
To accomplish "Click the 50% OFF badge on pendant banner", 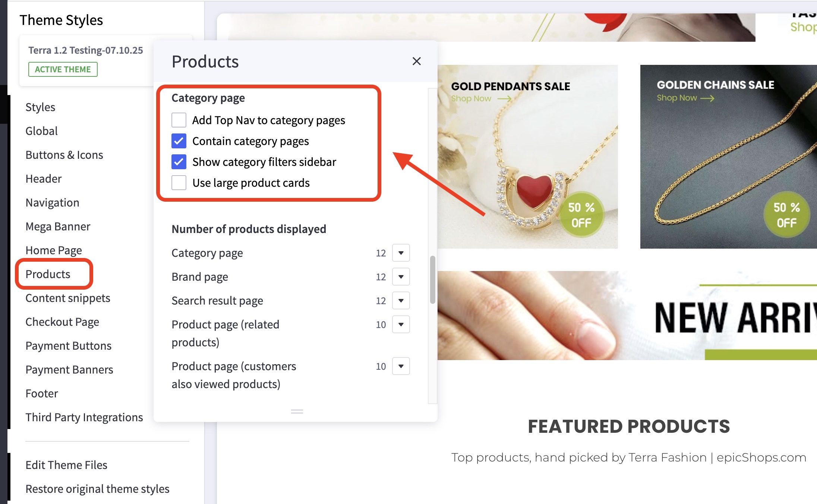I will pos(581,215).
